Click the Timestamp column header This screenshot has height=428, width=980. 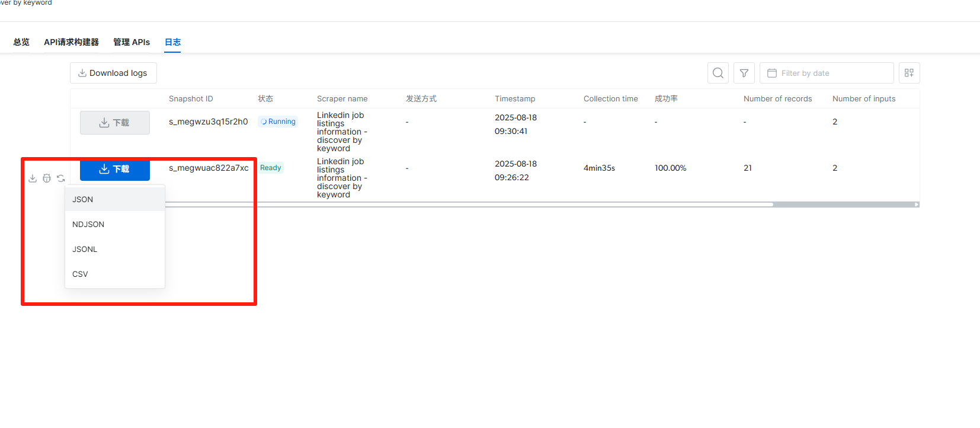pyautogui.click(x=515, y=99)
